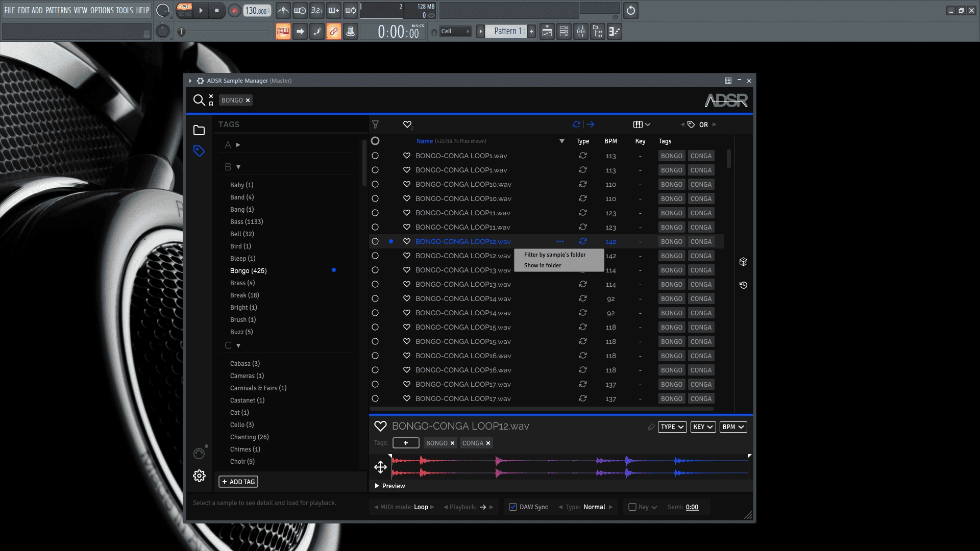Click the blue loop type filter icon

576,124
